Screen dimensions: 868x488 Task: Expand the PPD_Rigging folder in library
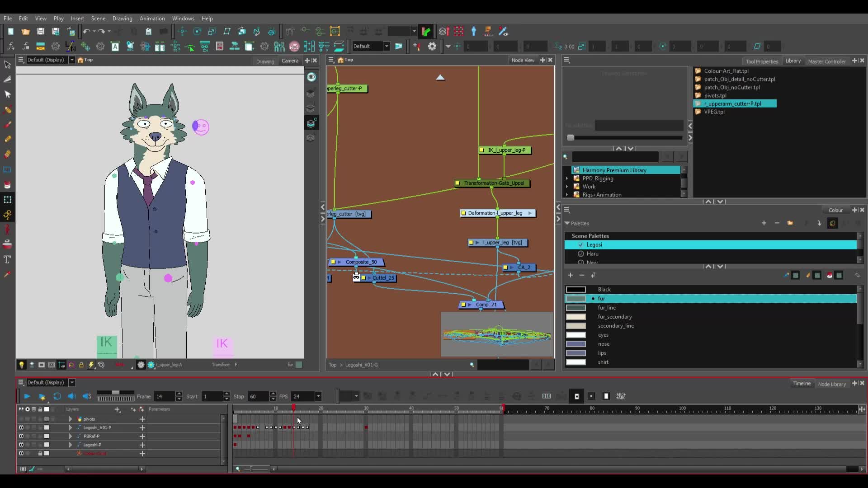click(567, 178)
